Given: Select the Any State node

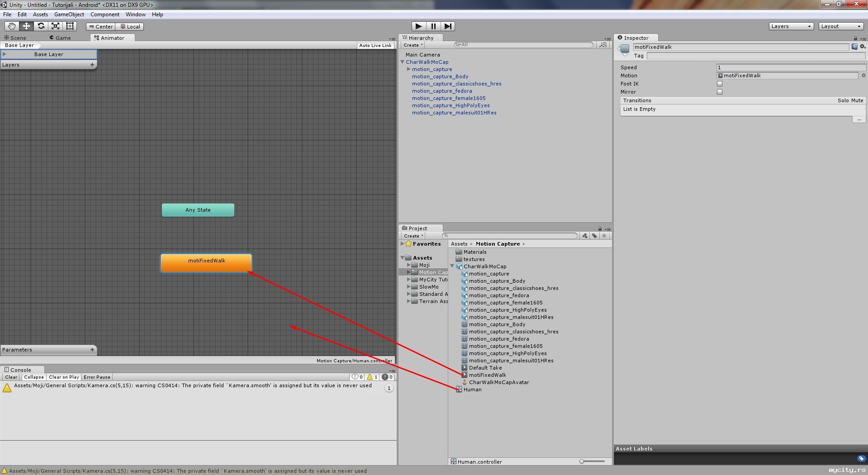Looking at the screenshot, I should pyautogui.click(x=198, y=210).
